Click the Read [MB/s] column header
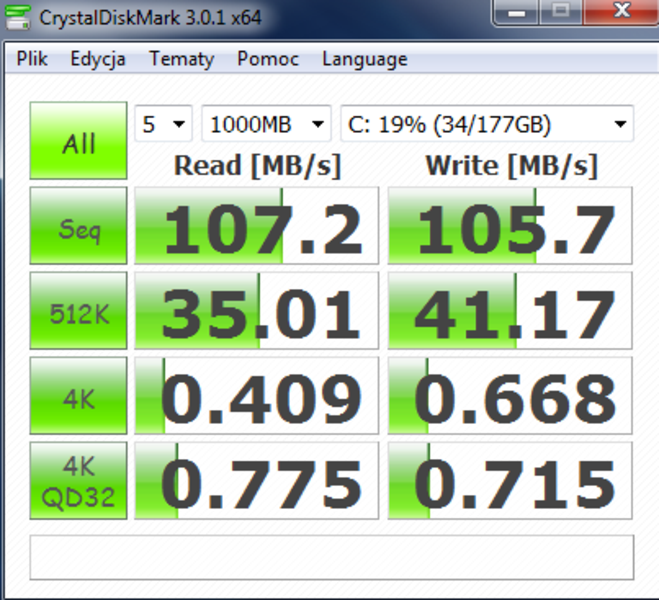This screenshot has width=659, height=600. [x=257, y=166]
